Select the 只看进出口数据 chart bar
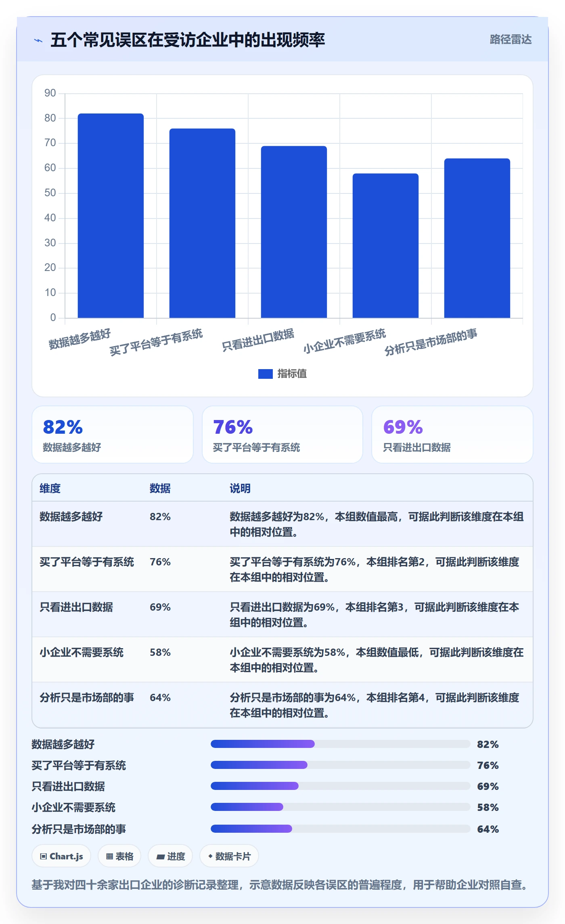Viewport: 565px width, 924px height. [294, 232]
